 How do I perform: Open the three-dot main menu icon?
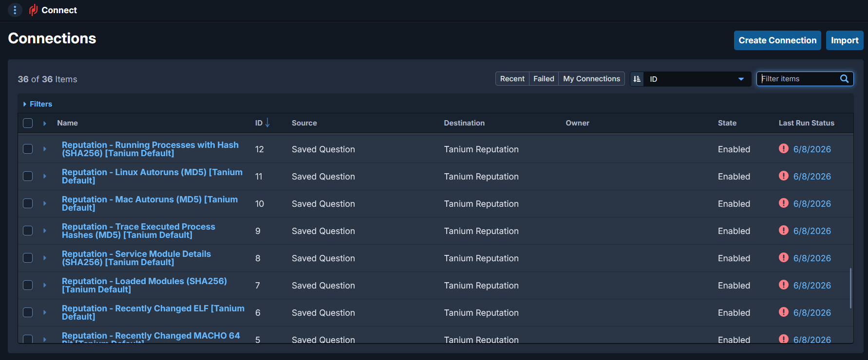[x=15, y=10]
